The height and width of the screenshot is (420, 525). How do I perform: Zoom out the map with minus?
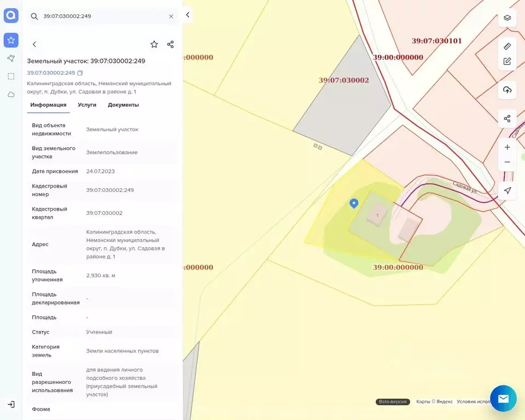point(507,162)
